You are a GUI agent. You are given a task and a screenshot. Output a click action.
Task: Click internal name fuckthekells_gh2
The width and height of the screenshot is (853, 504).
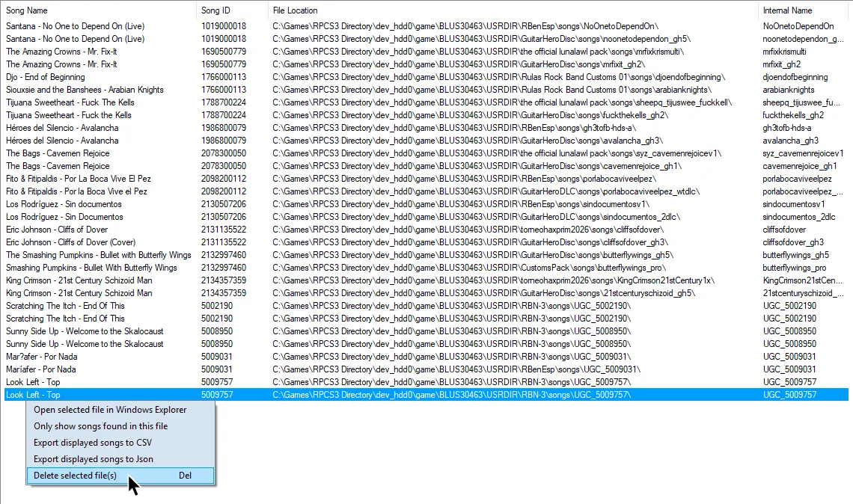(x=793, y=115)
